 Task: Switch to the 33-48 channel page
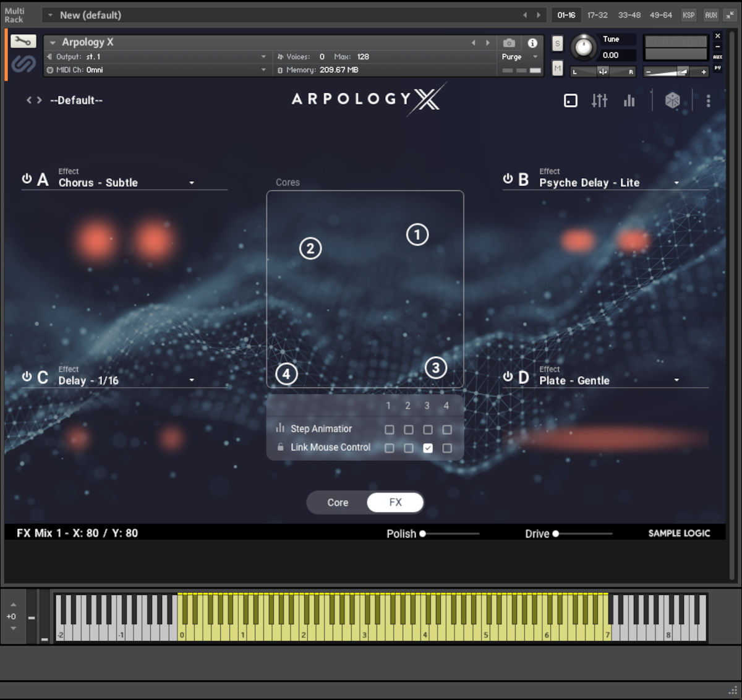[629, 15]
